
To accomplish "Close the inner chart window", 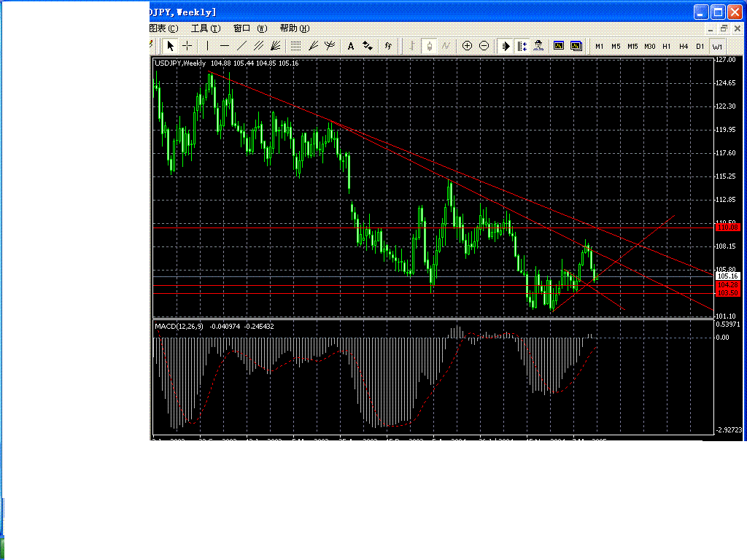I will (x=737, y=29).
